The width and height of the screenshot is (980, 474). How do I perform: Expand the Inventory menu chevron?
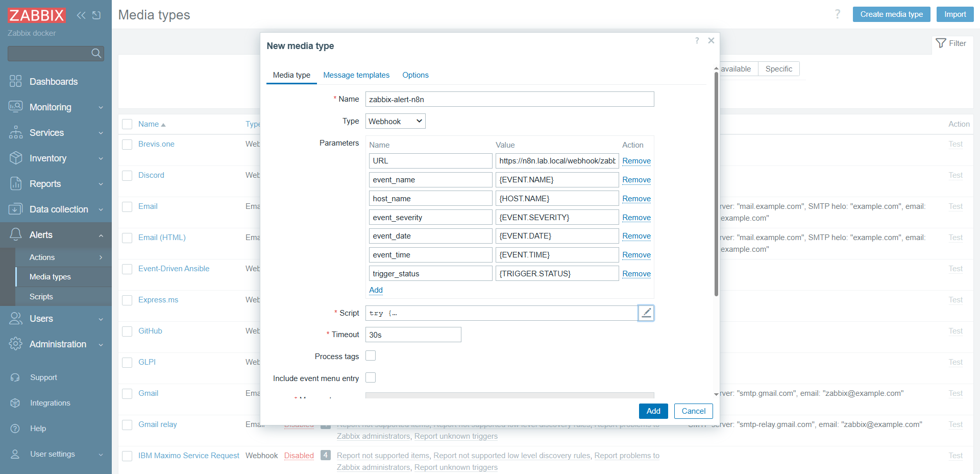pyautogui.click(x=101, y=158)
